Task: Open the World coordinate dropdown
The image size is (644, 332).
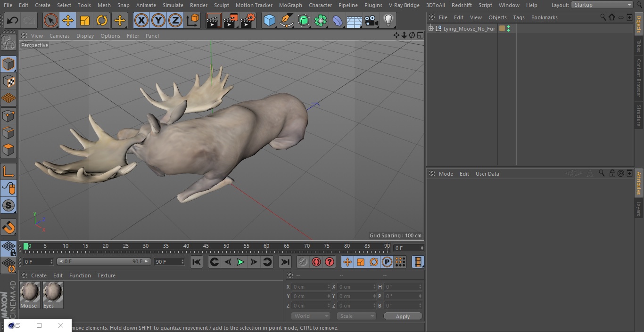Action: 311,316
